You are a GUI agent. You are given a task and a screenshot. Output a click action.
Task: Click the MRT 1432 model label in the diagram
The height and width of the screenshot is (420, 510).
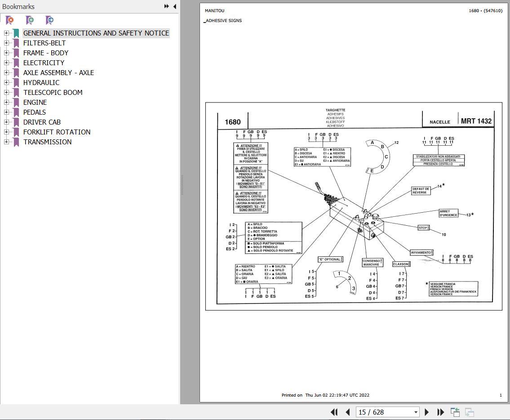click(x=476, y=121)
